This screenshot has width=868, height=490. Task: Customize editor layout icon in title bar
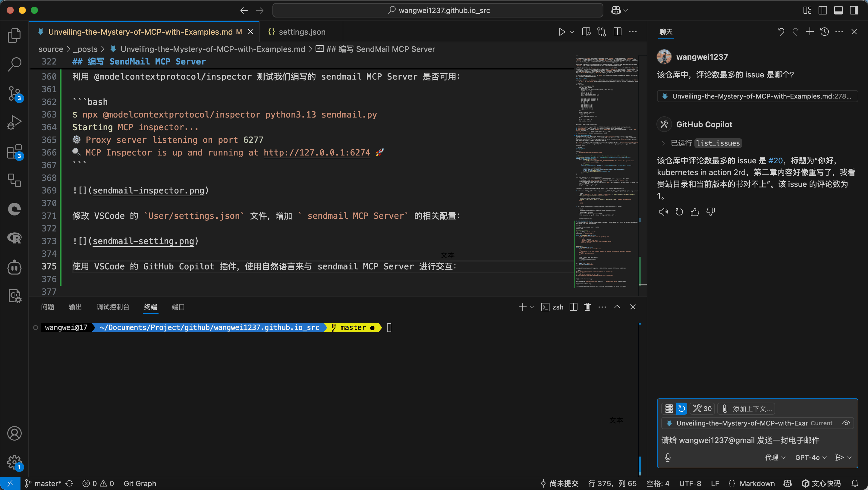pos(807,11)
